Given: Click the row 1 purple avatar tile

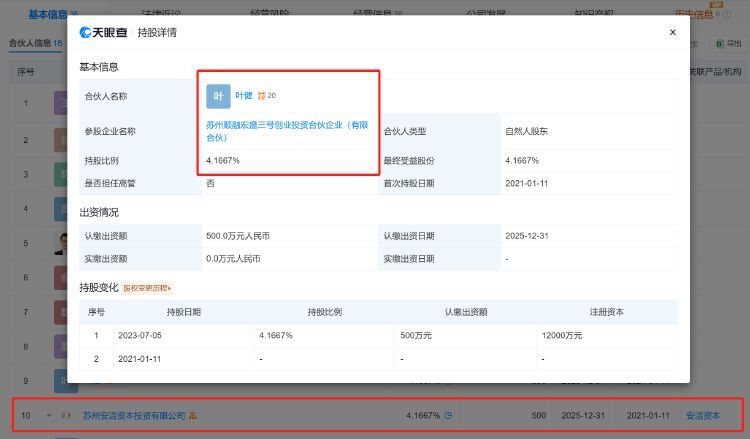Looking at the screenshot, I should point(61,103).
